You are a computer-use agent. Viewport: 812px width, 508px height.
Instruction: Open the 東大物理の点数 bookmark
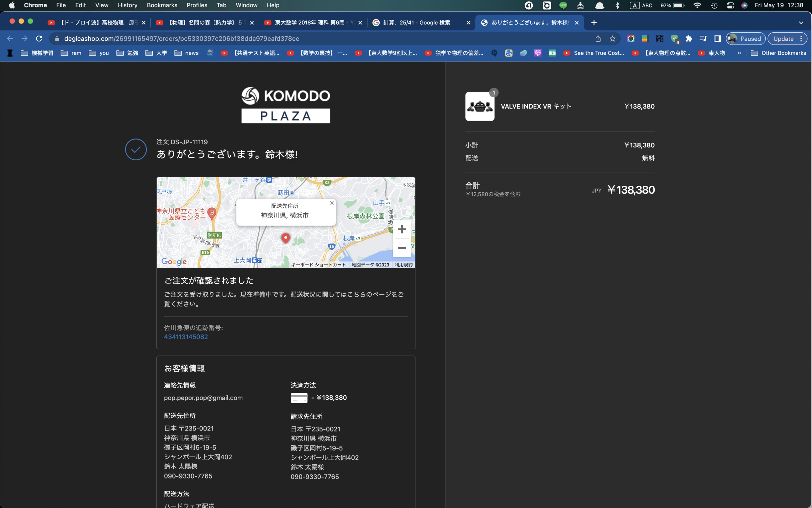pos(661,53)
